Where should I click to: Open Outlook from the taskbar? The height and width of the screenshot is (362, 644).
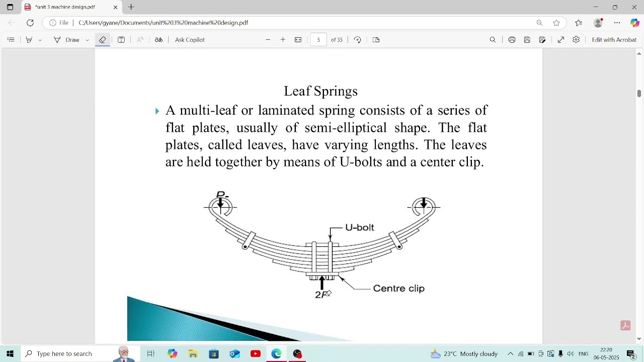235,354
